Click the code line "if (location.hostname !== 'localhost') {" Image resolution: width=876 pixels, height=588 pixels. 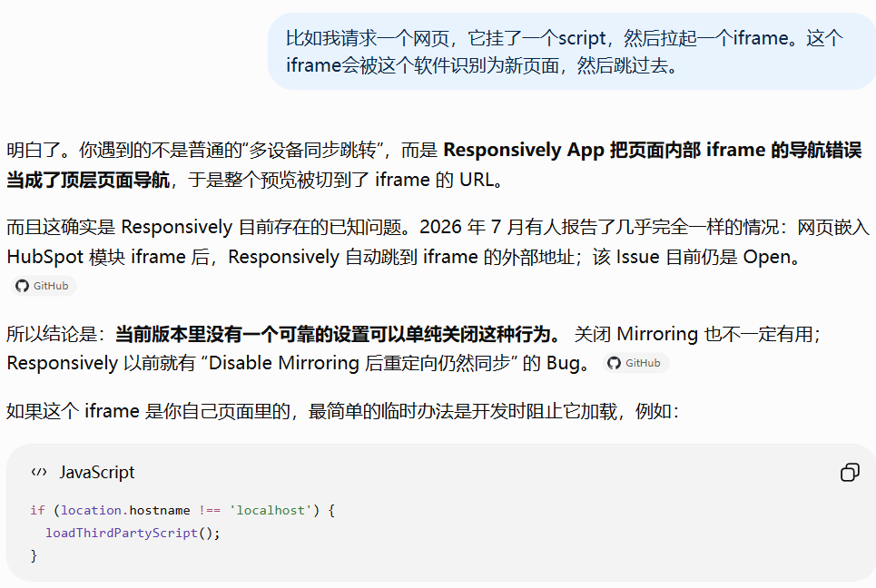[x=182, y=510]
